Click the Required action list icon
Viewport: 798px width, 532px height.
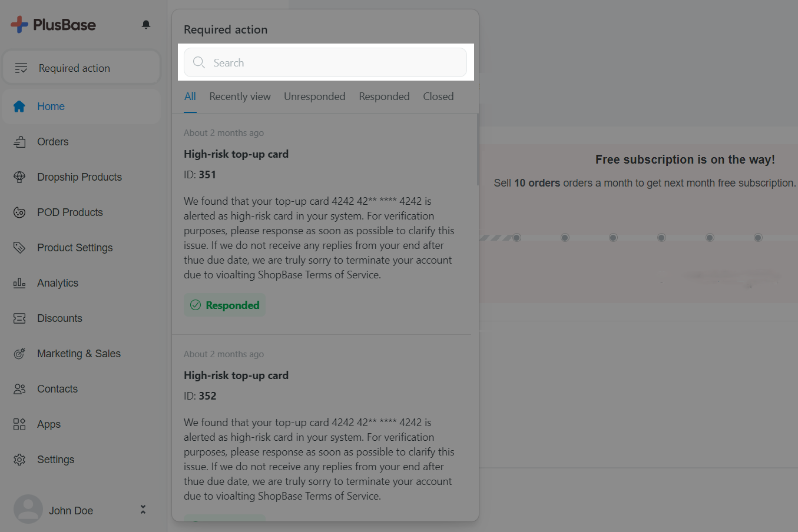(x=21, y=68)
